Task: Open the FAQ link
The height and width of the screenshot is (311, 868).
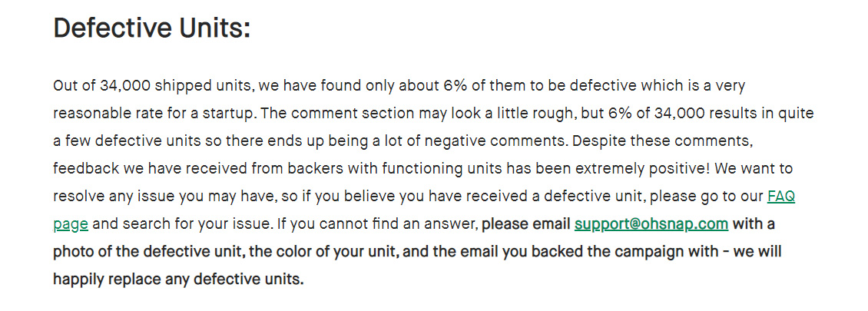Action: (x=780, y=197)
